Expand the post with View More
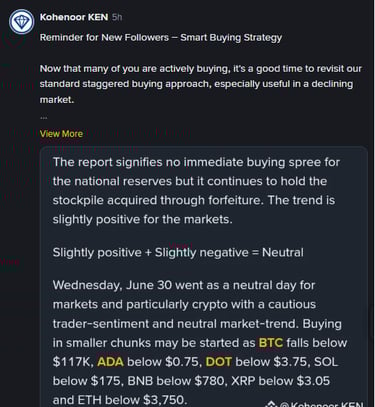Screen dimensions: 375x407 [x=61, y=134]
